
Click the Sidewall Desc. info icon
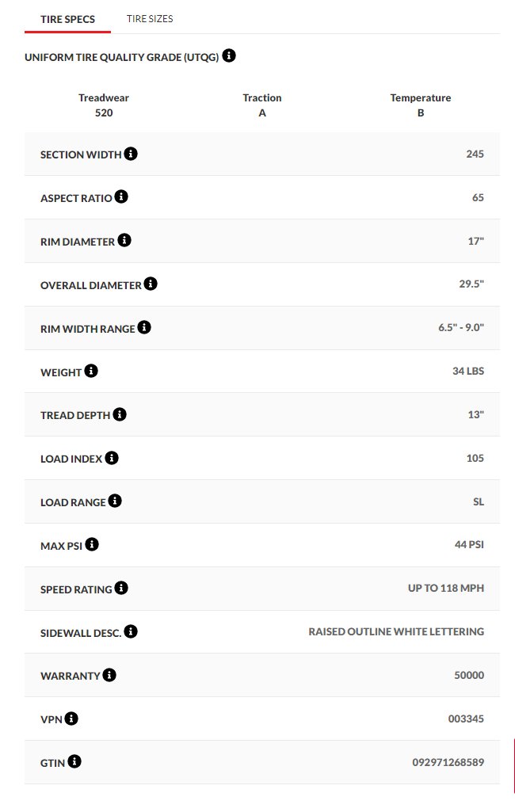click(x=131, y=631)
